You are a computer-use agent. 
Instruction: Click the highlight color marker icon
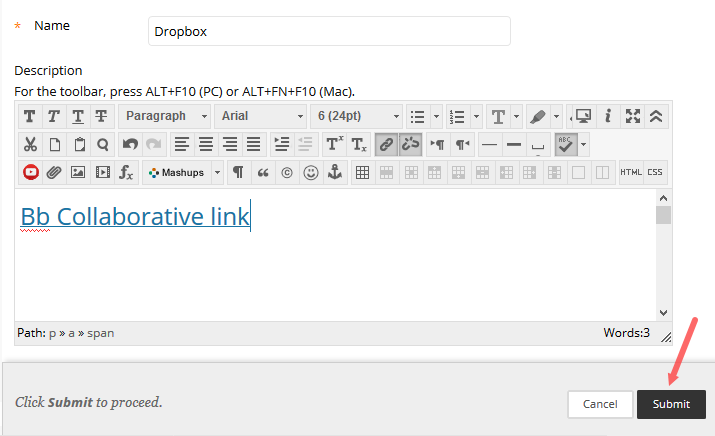tap(538, 116)
